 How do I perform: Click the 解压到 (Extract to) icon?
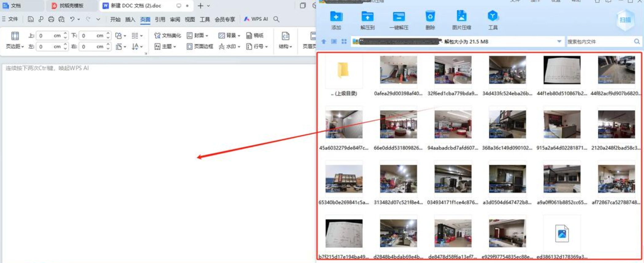click(x=367, y=17)
